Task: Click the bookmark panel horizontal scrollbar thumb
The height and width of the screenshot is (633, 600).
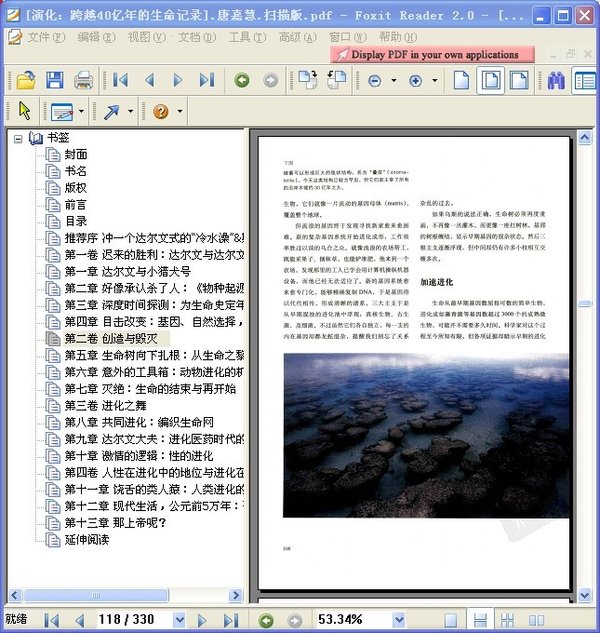Action: (96, 595)
